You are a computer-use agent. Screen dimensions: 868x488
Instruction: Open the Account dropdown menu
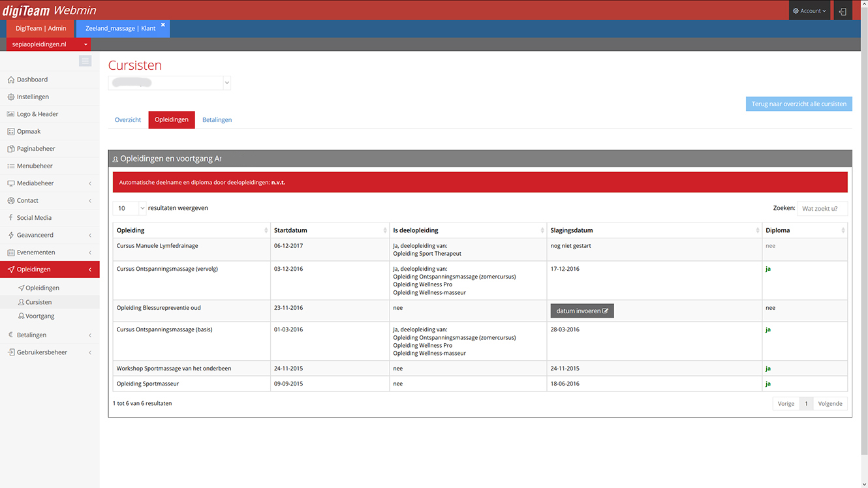coord(809,11)
